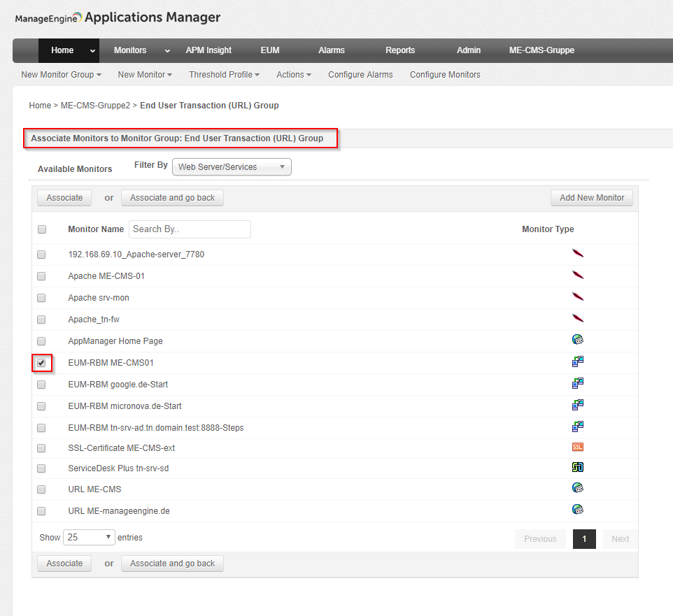This screenshot has width=673, height=616.
Task: Check the Apache ME-CMS-01 checkbox
Action: 41,275
